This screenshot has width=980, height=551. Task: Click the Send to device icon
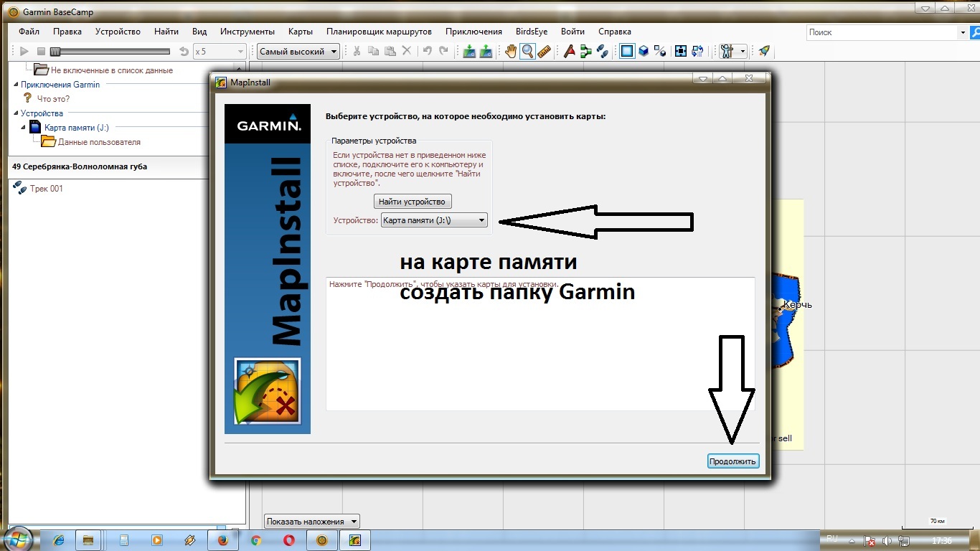click(x=469, y=52)
